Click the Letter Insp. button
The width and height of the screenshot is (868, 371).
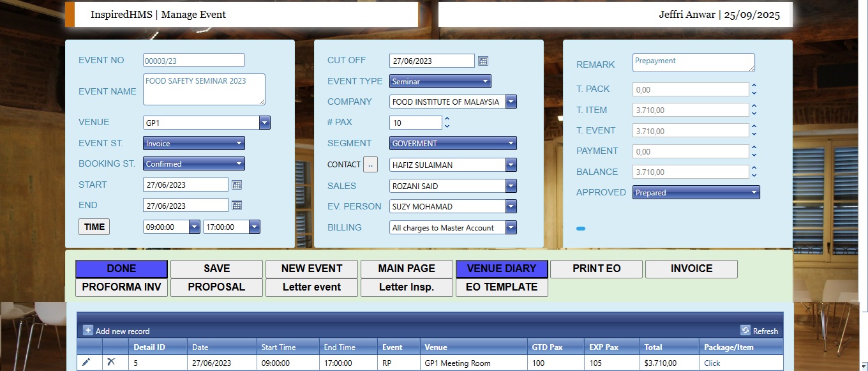[x=407, y=287]
